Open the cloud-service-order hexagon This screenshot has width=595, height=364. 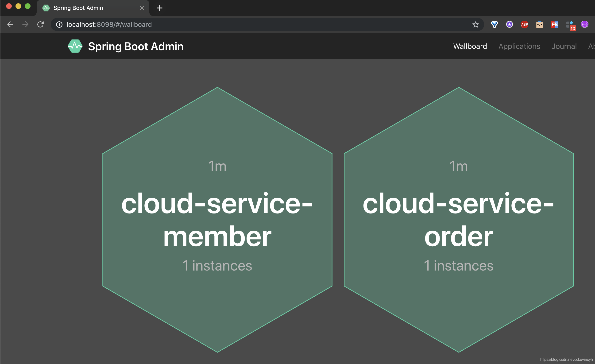point(459,220)
